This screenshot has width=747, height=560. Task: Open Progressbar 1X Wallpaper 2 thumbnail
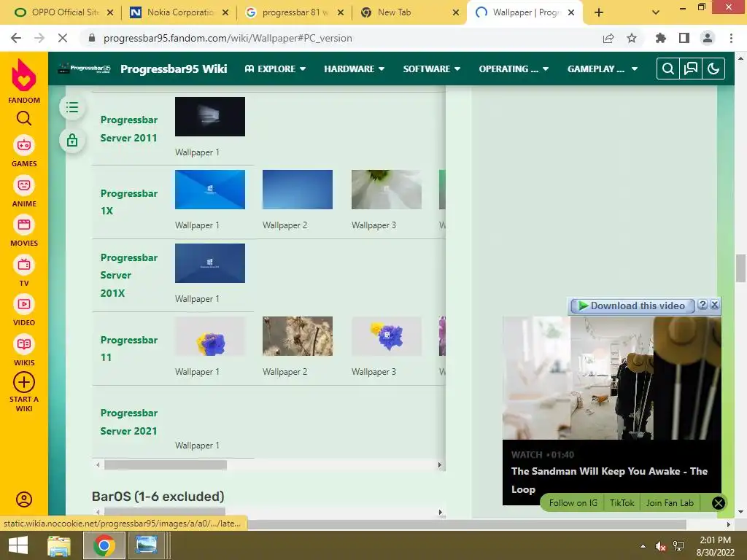[298, 190]
